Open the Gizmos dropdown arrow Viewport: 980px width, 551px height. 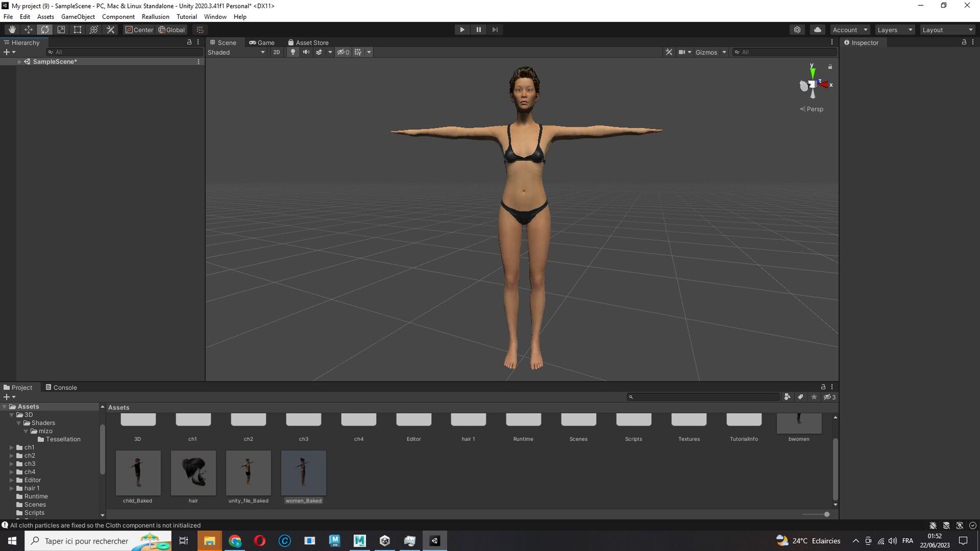[724, 52]
